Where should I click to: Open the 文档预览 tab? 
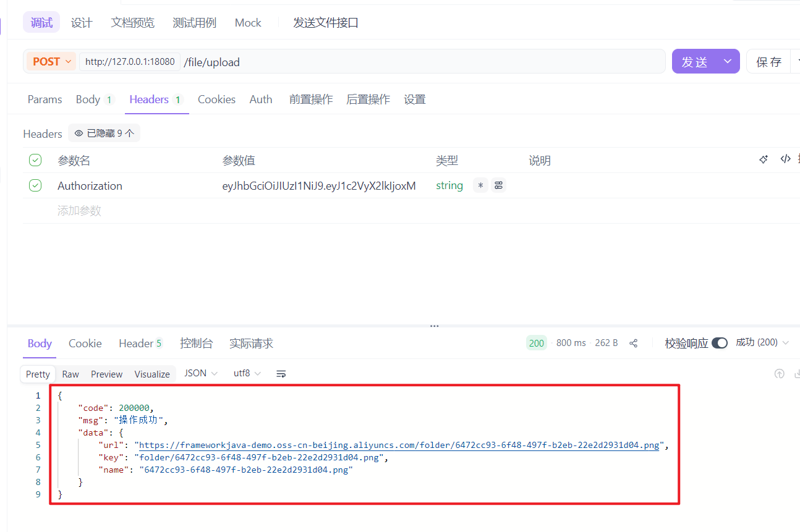133,23
